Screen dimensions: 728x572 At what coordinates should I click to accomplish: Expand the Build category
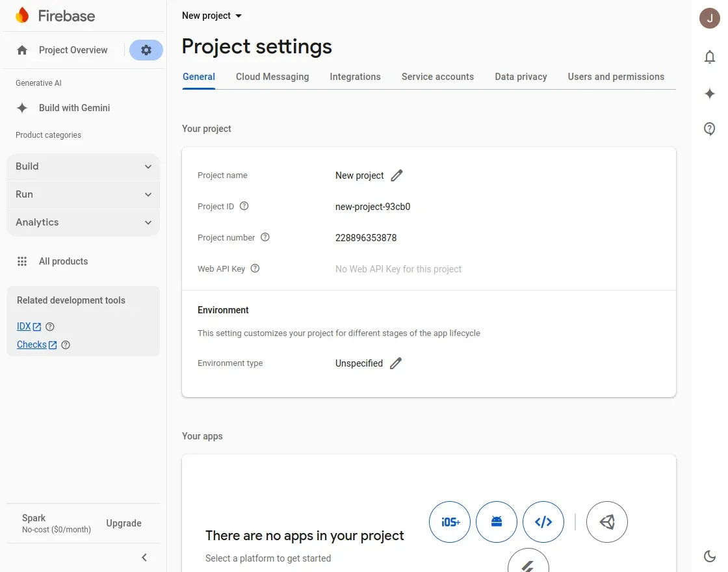coord(83,166)
